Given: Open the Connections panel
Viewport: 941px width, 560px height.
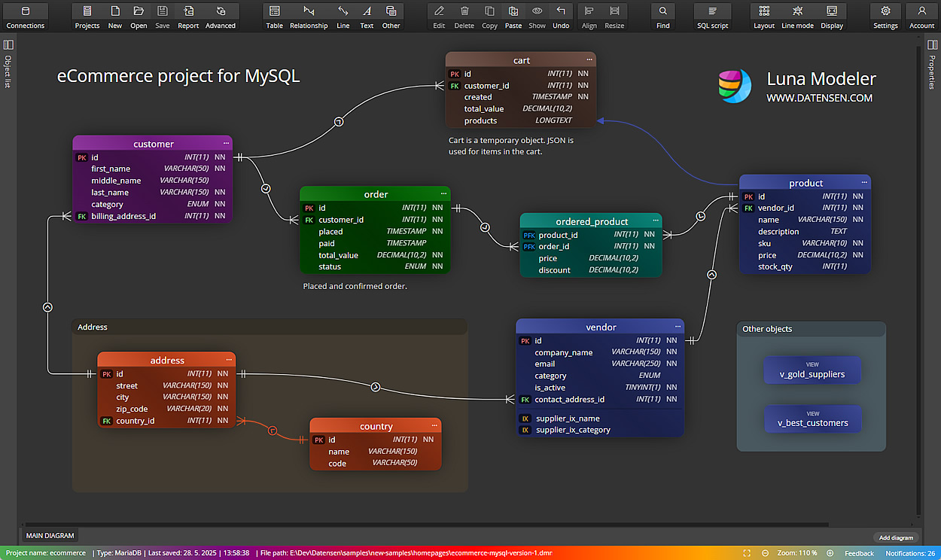Looking at the screenshot, I should 26,17.
